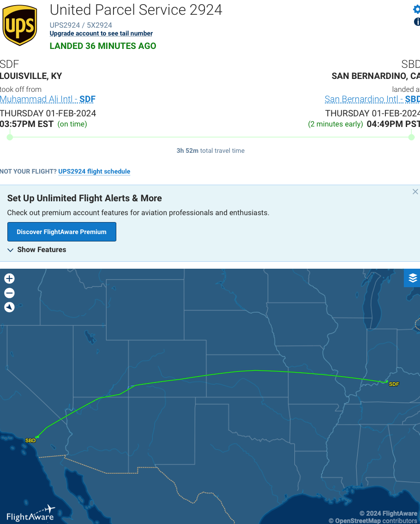Open the UPS2924 flight schedule link
Viewport: 420px width, 524px height.
(x=94, y=171)
